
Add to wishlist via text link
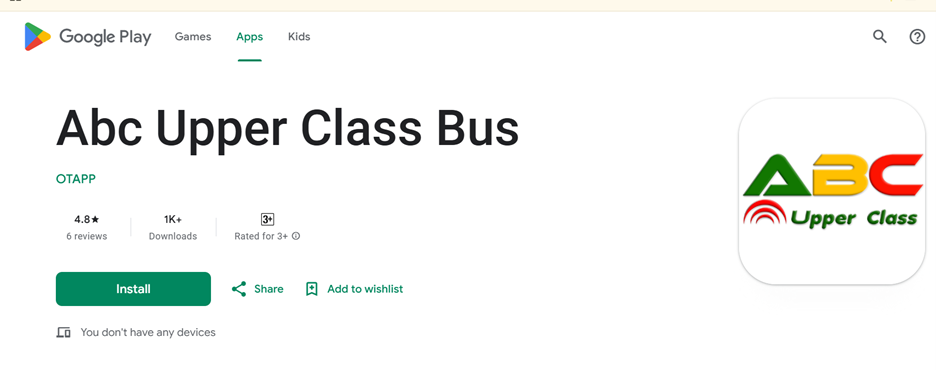[365, 289]
